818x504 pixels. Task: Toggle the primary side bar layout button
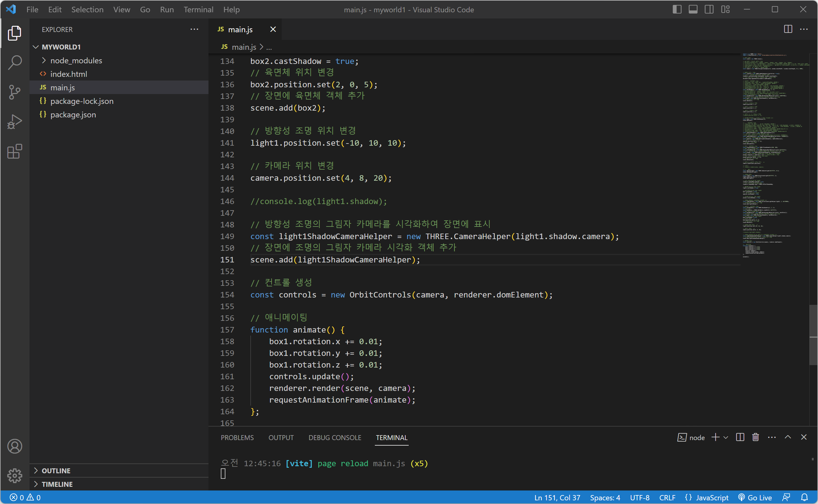pyautogui.click(x=677, y=9)
